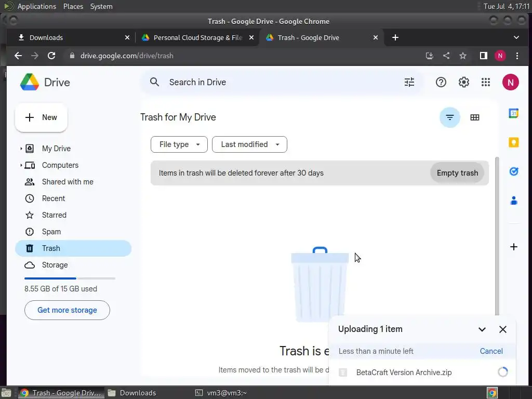Bookmark this page with the star icon
Screen dimensions: 532x399
point(463,56)
